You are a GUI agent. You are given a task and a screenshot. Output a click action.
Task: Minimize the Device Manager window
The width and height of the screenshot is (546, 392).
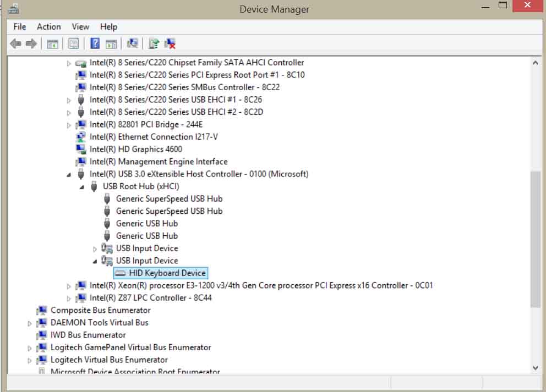pyautogui.click(x=485, y=6)
